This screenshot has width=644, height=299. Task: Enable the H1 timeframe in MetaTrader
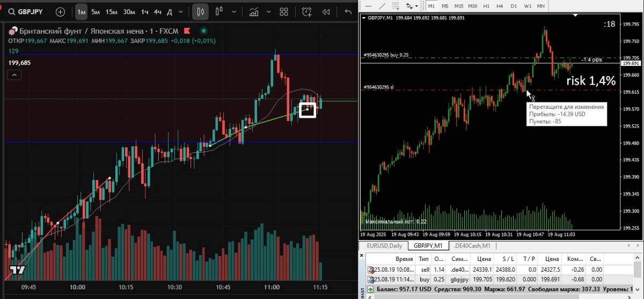pyautogui.click(x=486, y=5)
